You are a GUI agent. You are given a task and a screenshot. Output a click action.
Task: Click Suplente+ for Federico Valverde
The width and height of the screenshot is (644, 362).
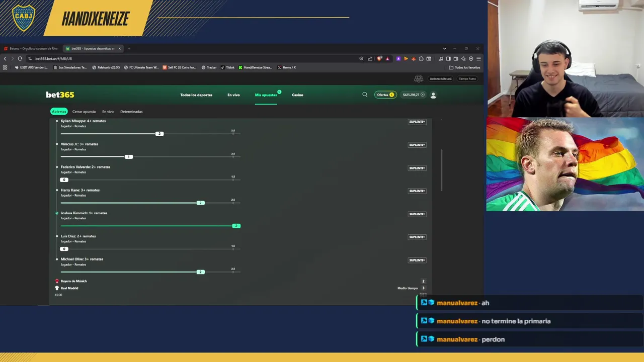417,168
